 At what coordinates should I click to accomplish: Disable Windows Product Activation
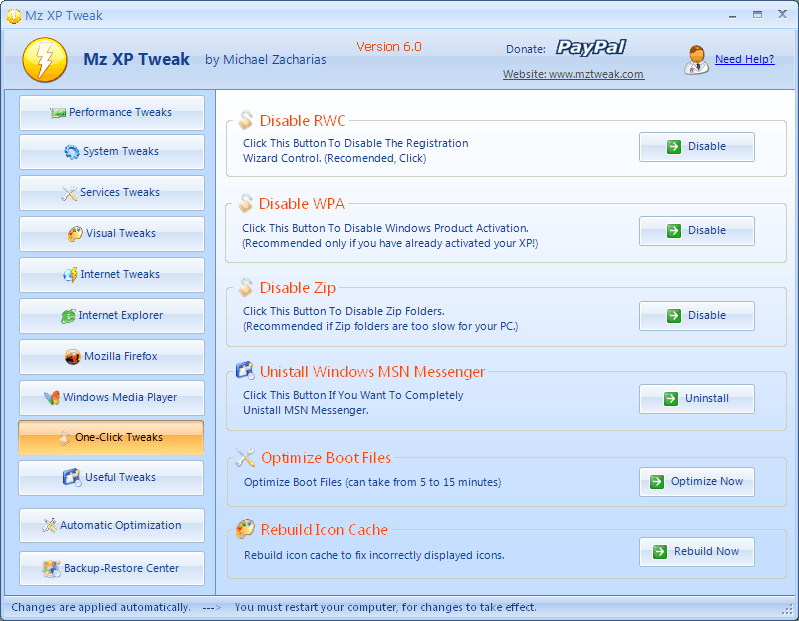click(697, 231)
